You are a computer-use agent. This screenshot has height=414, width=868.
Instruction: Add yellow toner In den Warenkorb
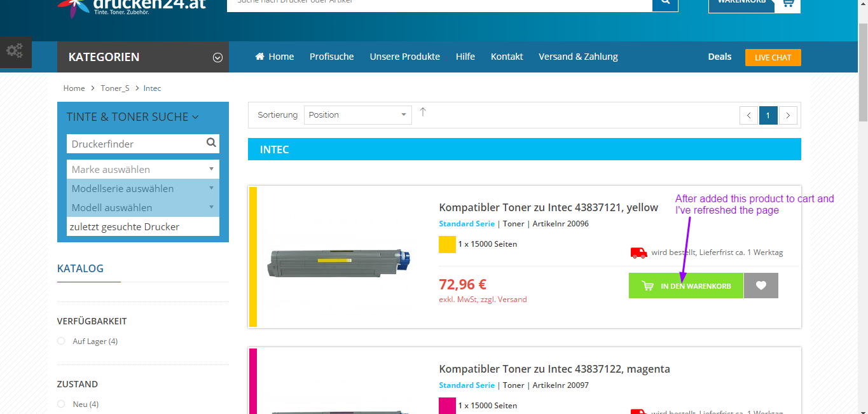click(x=685, y=286)
